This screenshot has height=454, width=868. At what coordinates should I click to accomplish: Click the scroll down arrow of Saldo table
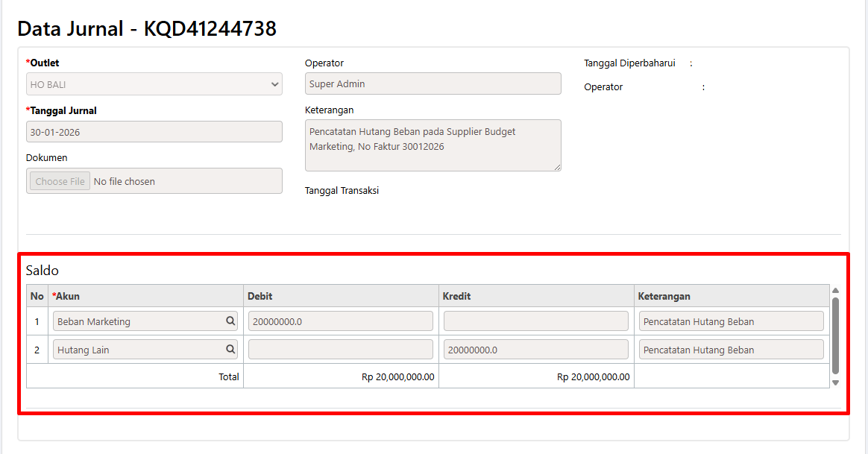[835, 382]
